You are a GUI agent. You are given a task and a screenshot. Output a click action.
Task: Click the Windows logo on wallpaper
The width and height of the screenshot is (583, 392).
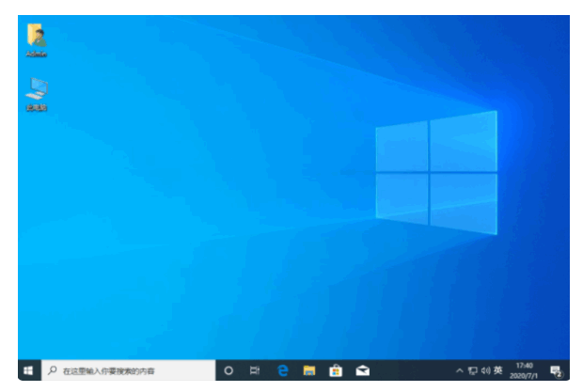pos(436,172)
